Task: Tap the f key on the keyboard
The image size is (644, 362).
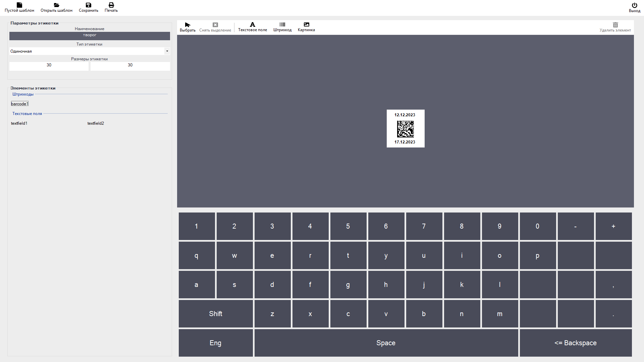Action: (311, 285)
